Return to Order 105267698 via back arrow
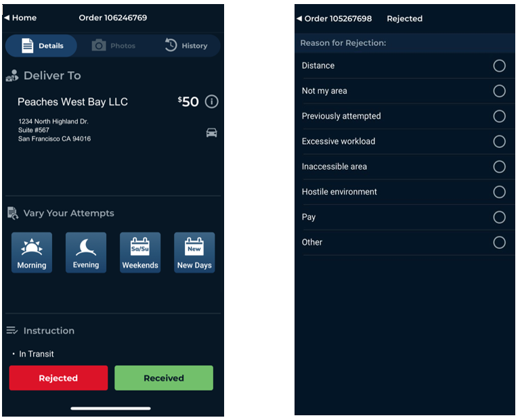This screenshot has width=520, height=420. coord(300,19)
